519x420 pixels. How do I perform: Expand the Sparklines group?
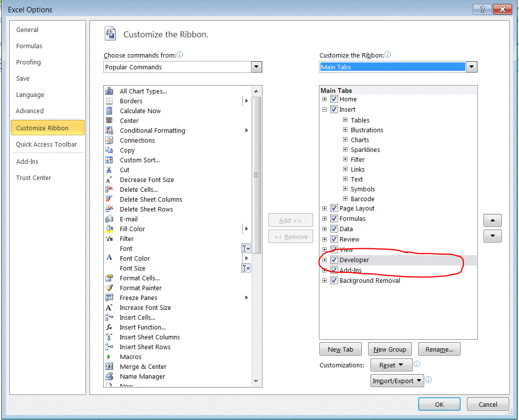pos(345,150)
